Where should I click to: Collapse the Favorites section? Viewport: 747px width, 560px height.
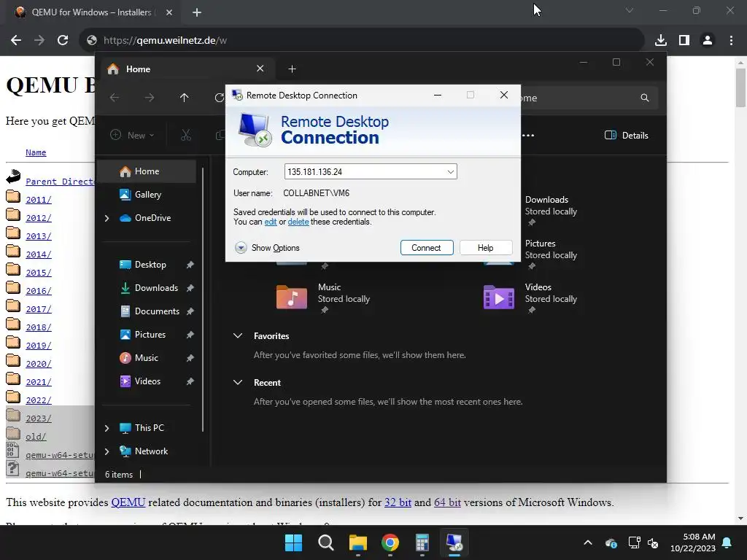(x=238, y=335)
